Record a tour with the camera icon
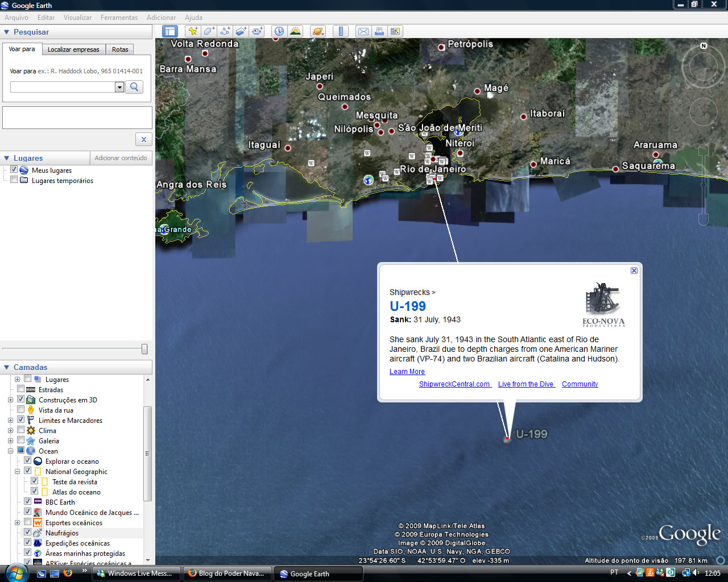The width and height of the screenshot is (728, 582). 257,31
